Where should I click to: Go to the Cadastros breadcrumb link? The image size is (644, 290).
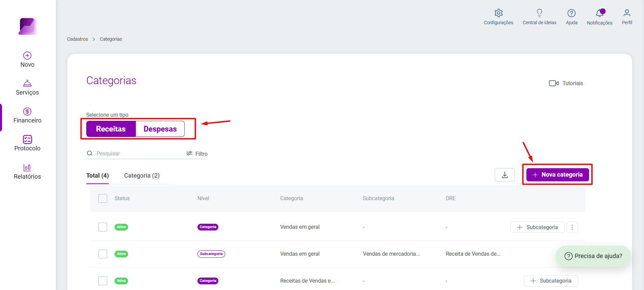point(78,39)
